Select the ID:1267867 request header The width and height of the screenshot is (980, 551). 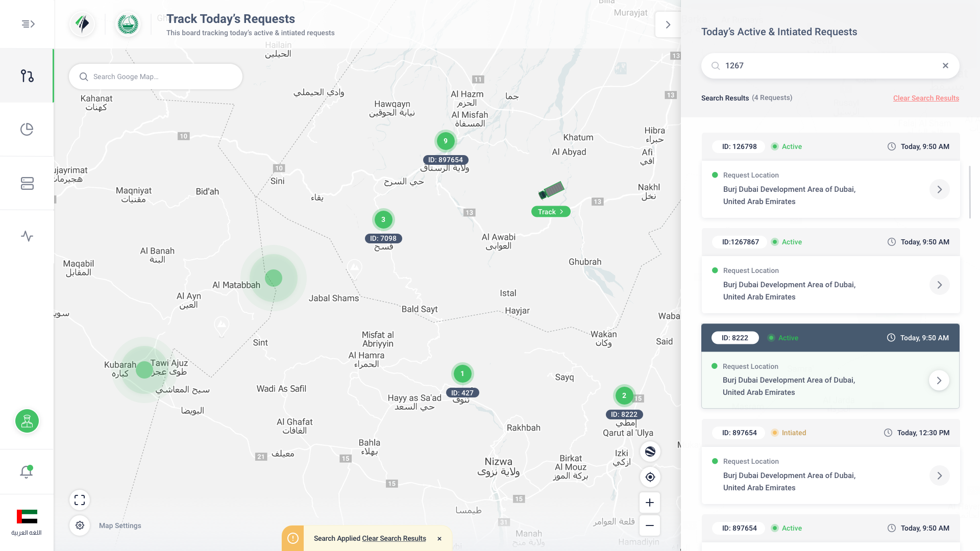tap(830, 242)
